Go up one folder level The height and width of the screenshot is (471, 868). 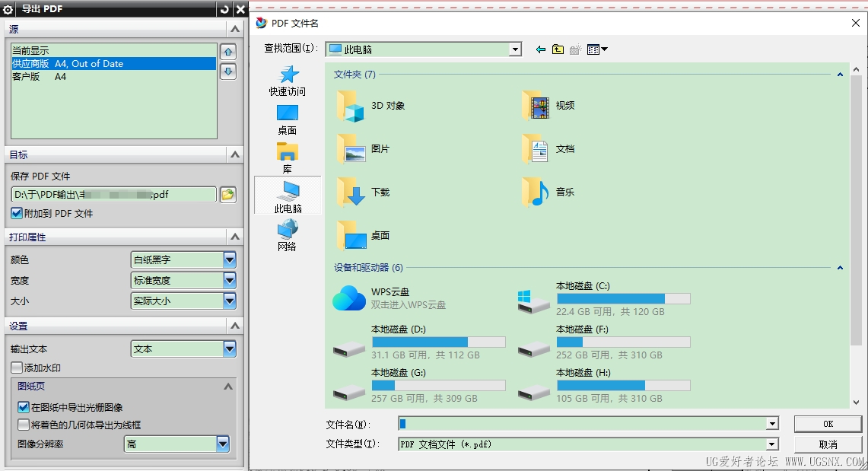[558, 49]
